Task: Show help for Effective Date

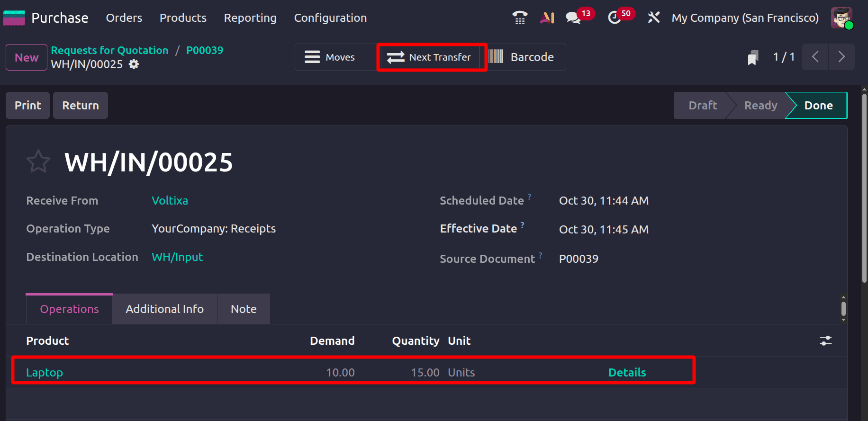Action: coord(522,225)
